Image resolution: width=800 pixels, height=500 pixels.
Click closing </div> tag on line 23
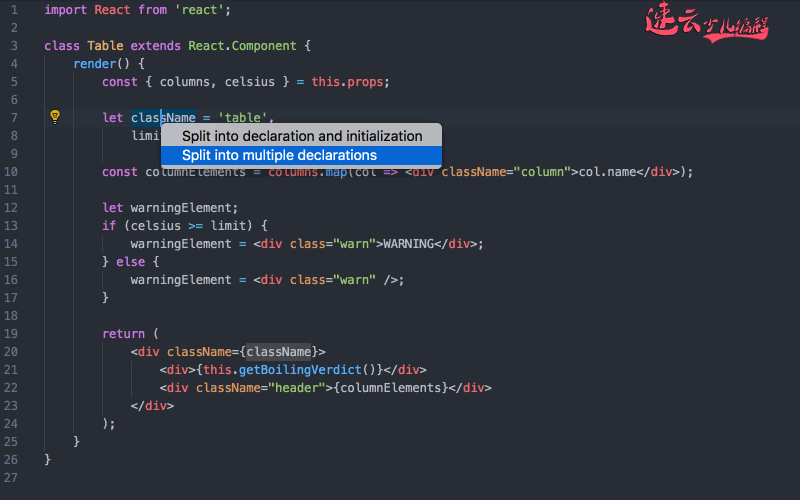152,406
